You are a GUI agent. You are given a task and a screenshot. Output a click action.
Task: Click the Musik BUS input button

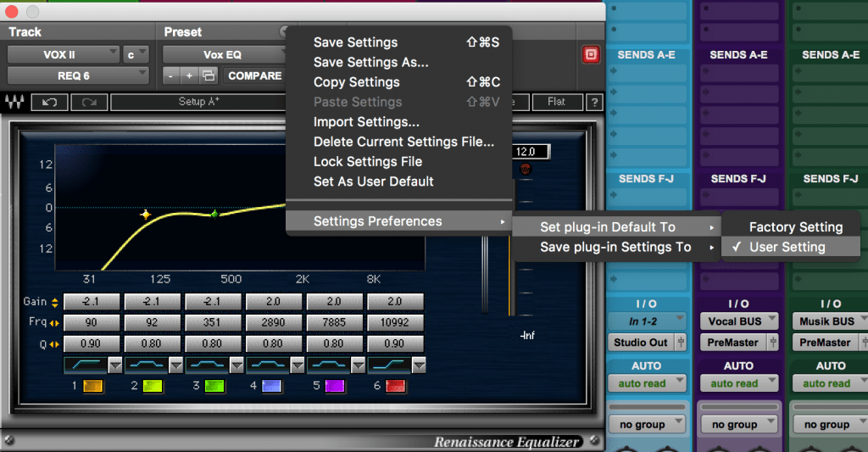click(830, 321)
